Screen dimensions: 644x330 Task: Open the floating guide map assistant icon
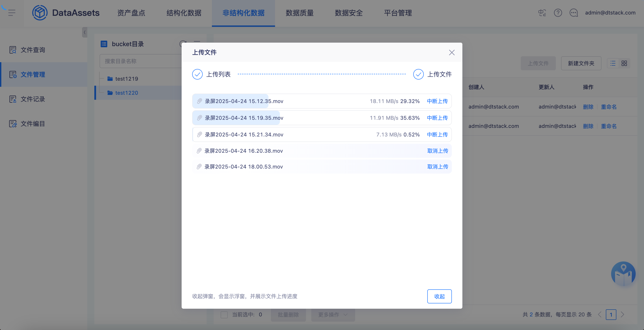click(623, 274)
